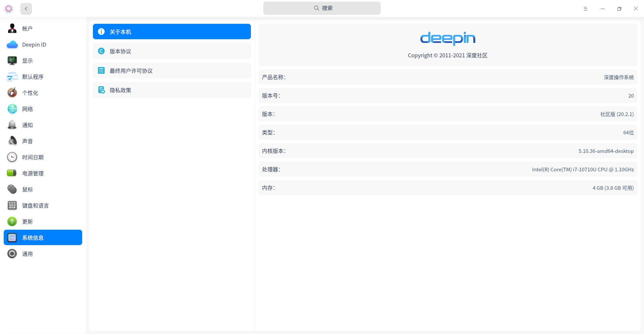This screenshot has width=644, height=334.
Task: Select the 版本协议 tab
Action: point(172,51)
